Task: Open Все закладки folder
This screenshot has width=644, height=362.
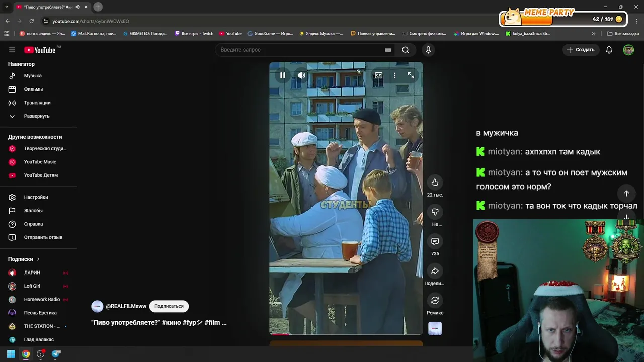Action: tap(623, 34)
